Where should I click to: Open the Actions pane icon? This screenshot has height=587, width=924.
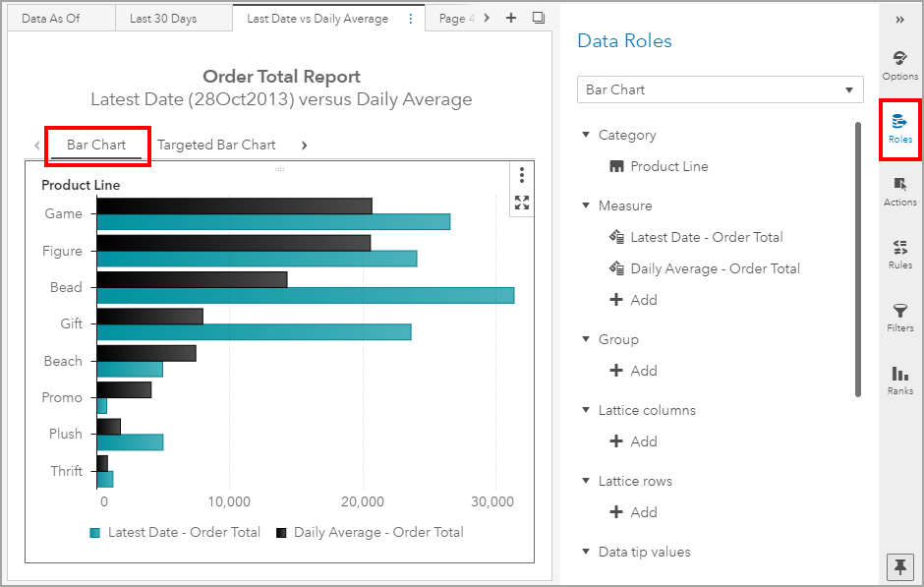coord(899,190)
